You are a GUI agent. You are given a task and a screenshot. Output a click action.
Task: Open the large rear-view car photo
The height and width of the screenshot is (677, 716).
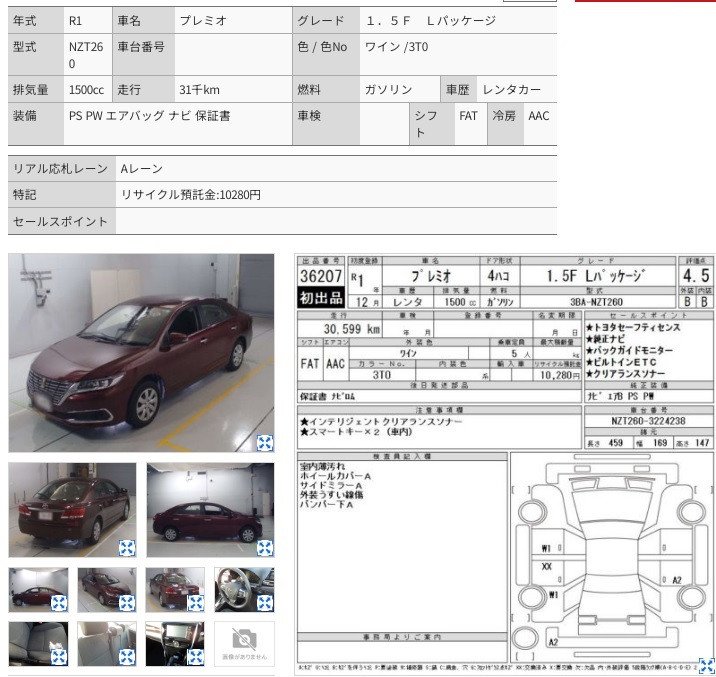click(x=72, y=510)
